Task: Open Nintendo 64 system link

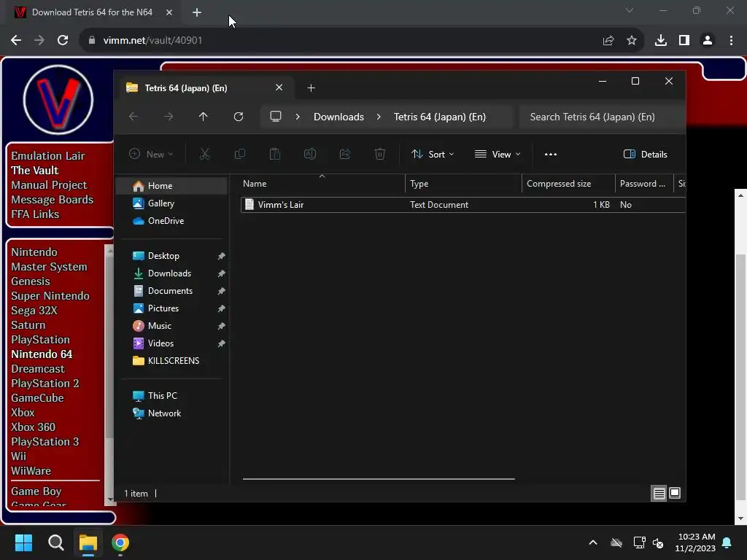Action: point(42,354)
